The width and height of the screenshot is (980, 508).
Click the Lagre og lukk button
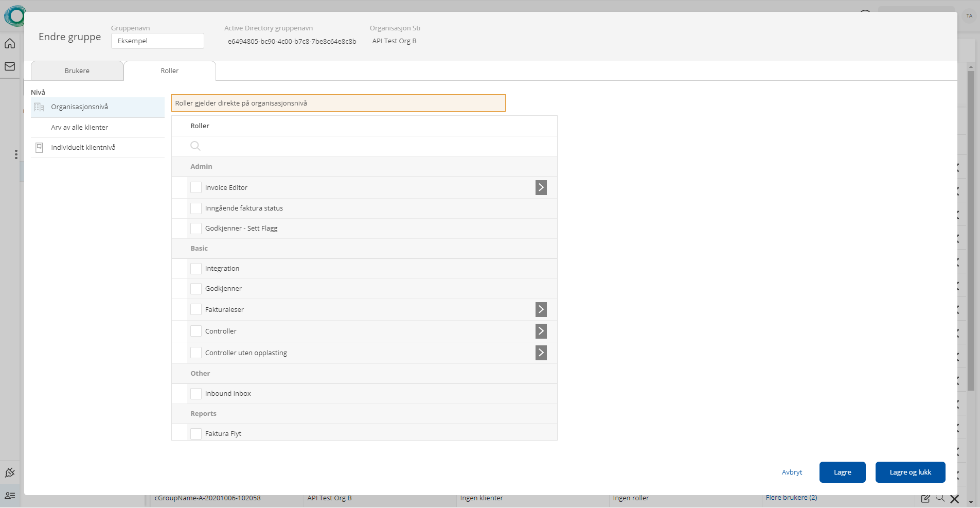click(x=910, y=472)
